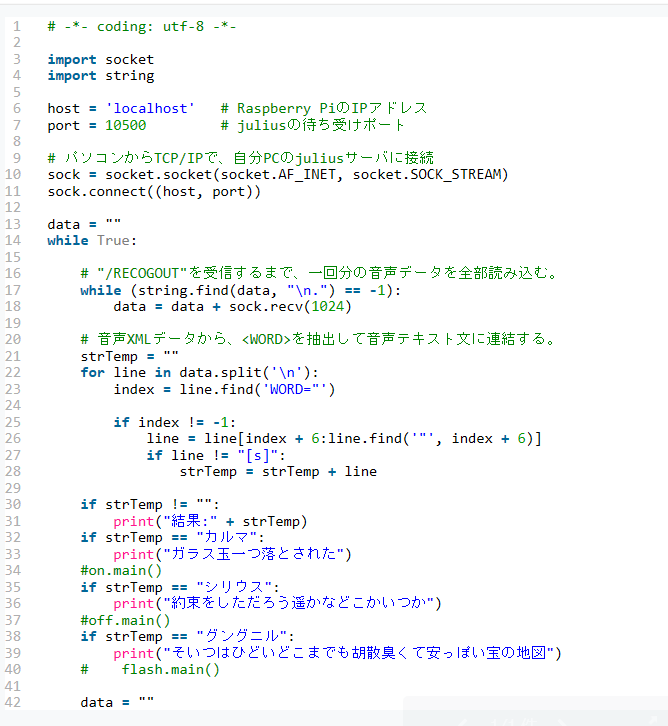The width and height of the screenshot is (668, 726).
Task: Click the '#off.main()' comment
Action: 125,620
